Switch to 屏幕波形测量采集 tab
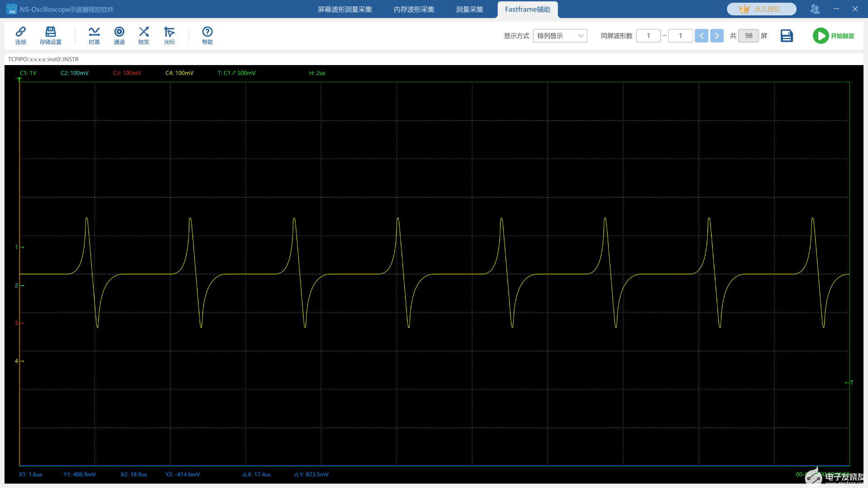The width and height of the screenshot is (868, 488). 345,9
